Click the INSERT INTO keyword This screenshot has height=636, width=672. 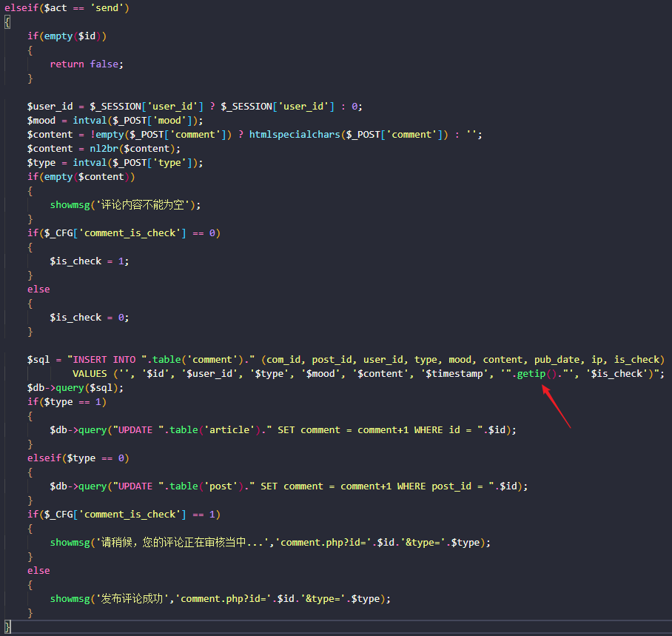coord(104,359)
